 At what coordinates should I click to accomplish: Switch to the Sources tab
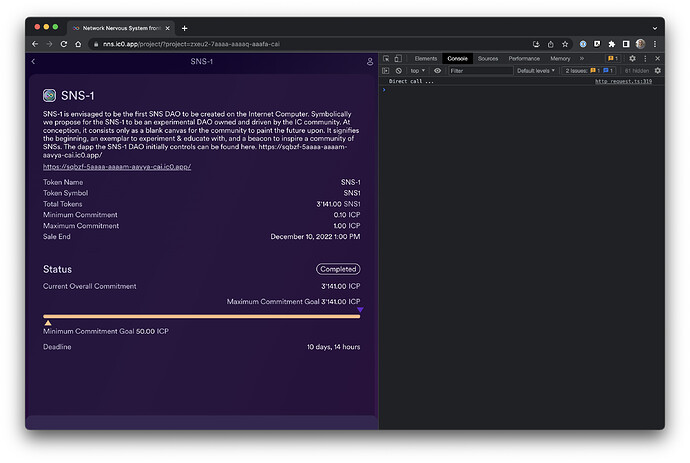click(488, 59)
